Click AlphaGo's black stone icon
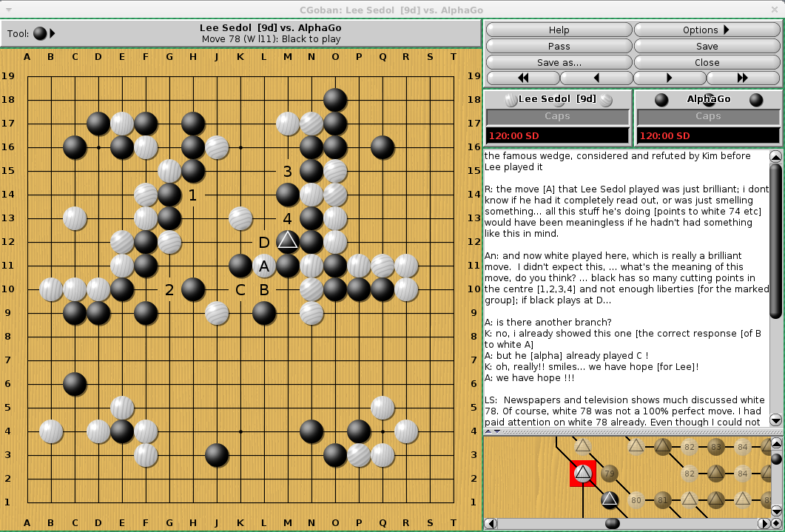 click(x=660, y=98)
